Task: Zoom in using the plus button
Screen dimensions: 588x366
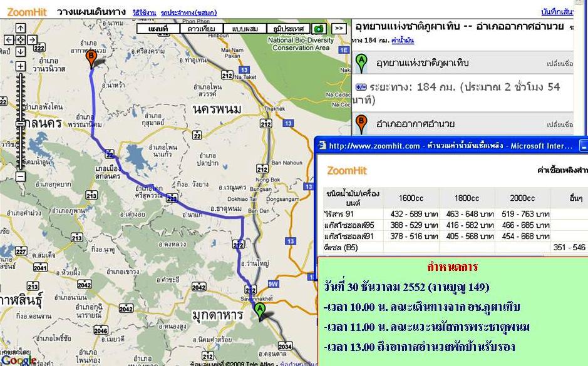Action: [21, 66]
